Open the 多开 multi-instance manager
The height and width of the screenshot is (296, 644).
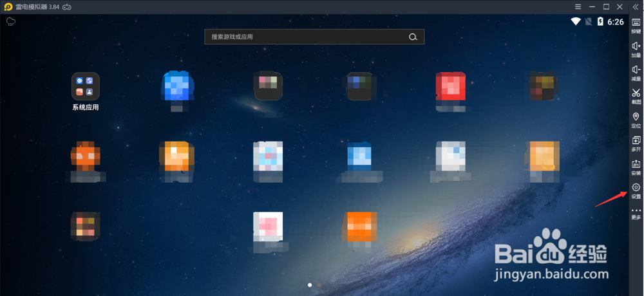pos(636,143)
